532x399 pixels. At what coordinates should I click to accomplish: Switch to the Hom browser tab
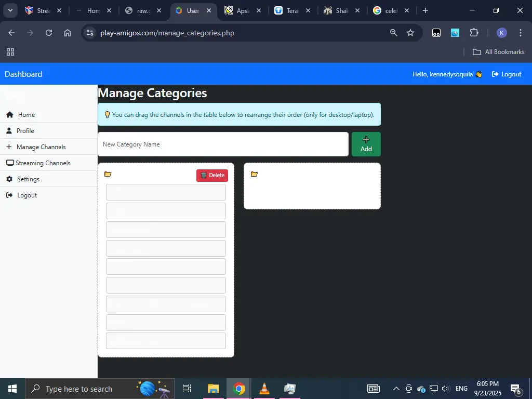tap(88, 10)
